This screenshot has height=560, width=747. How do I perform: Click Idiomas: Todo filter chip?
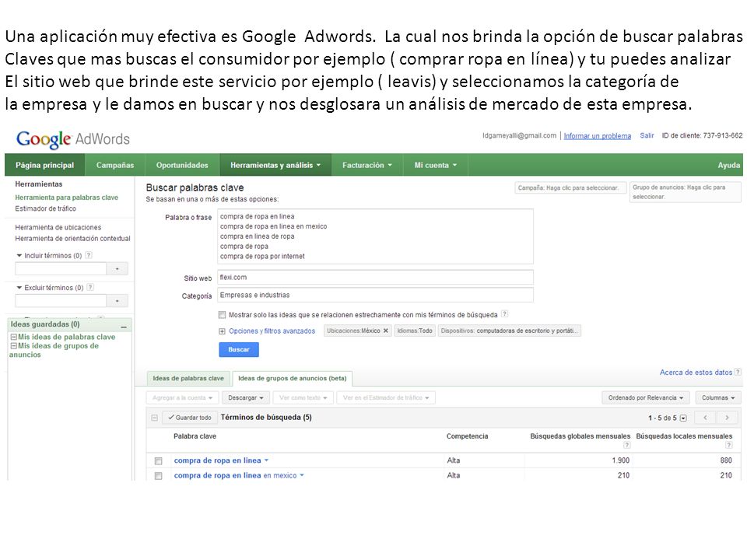(x=415, y=331)
